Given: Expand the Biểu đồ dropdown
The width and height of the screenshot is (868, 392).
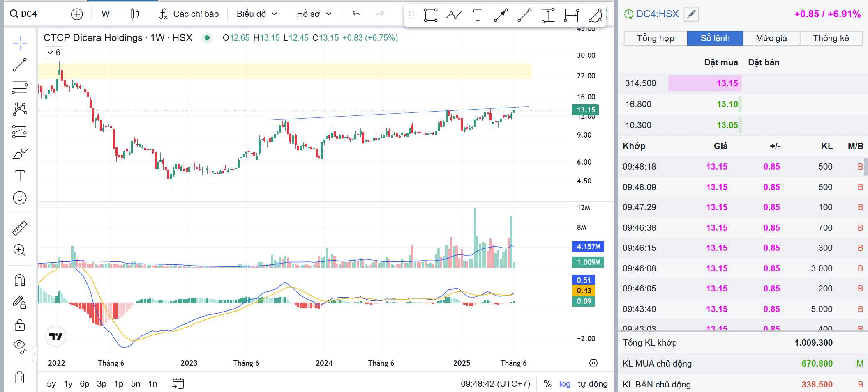Looking at the screenshot, I should [x=257, y=14].
